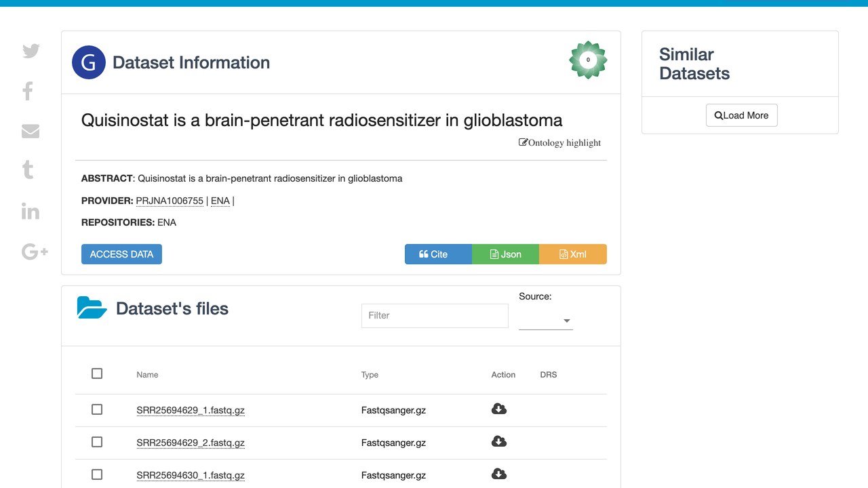The width and height of the screenshot is (868, 488).
Task: View dataset as Json
Action: [505, 254]
